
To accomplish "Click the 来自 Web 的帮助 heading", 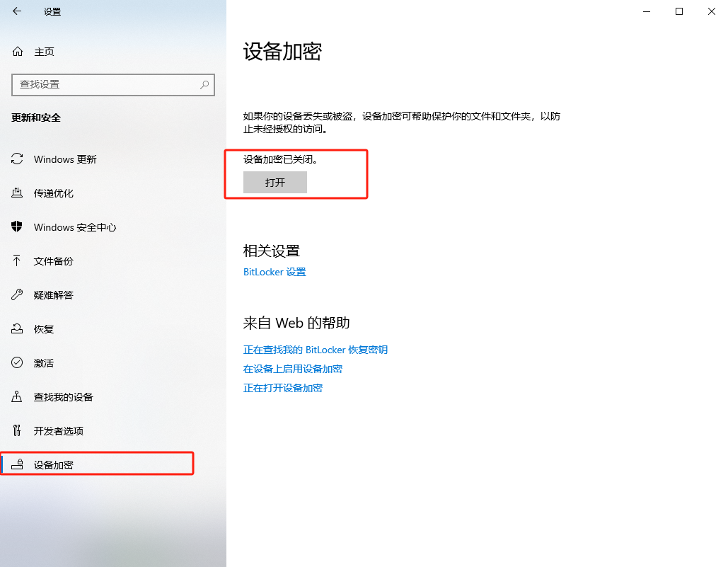I will [296, 323].
